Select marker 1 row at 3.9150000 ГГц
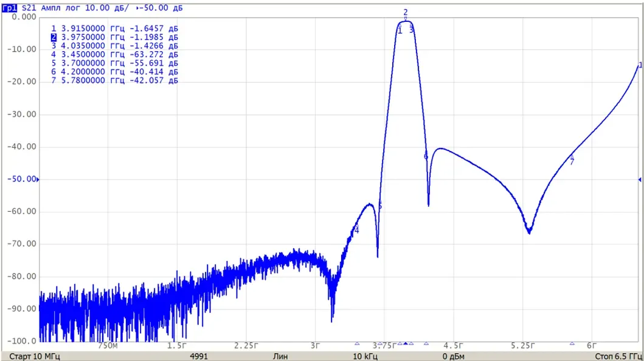 [114, 29]
